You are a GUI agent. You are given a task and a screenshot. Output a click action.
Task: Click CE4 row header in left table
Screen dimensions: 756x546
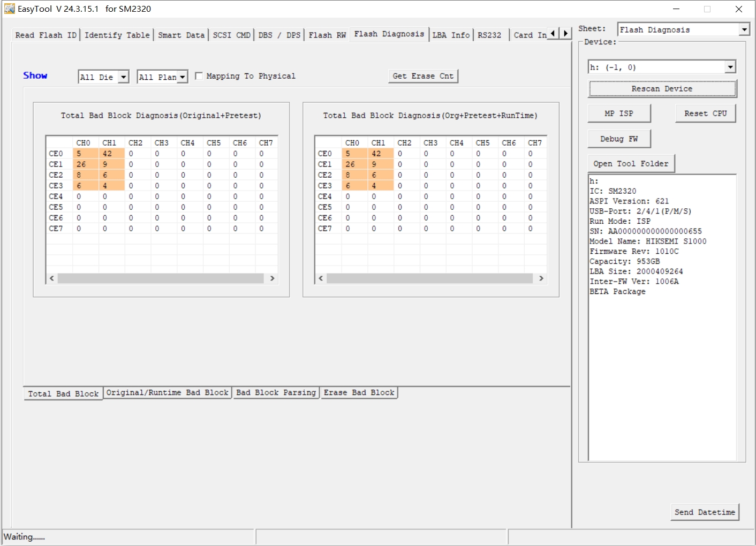[56, 196]
